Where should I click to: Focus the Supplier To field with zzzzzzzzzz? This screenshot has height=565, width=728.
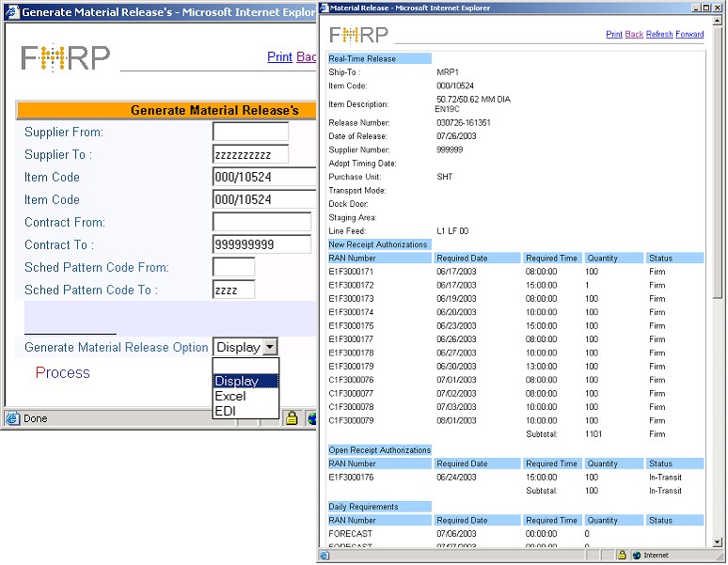[x=250, y=154]
